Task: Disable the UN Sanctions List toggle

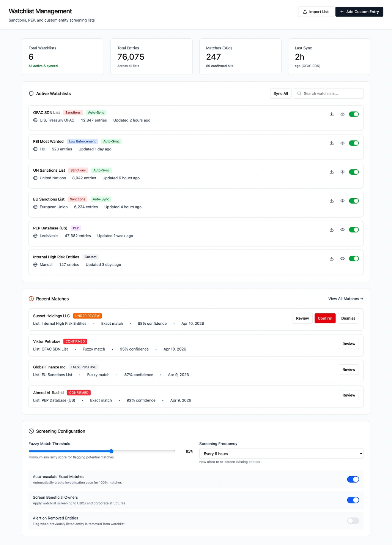Action: click(x=354, y=172)
